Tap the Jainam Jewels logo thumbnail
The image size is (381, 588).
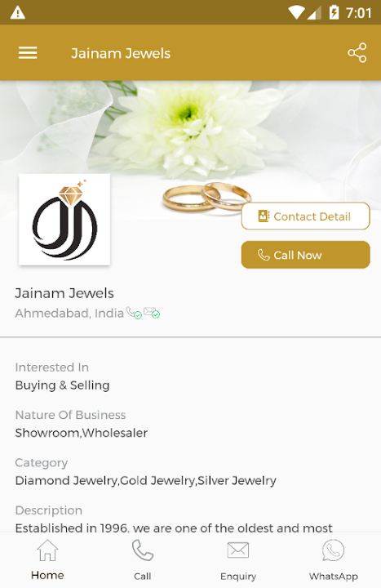point(64,220)
